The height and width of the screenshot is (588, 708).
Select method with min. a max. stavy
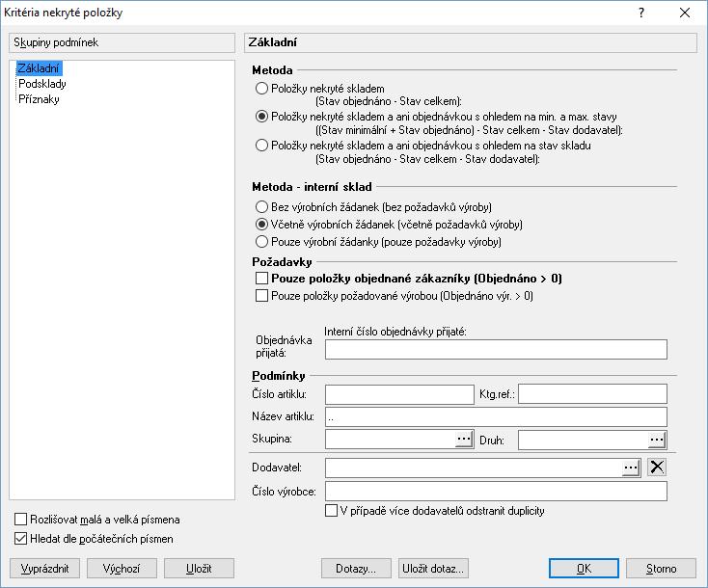[x=262, y=117]
